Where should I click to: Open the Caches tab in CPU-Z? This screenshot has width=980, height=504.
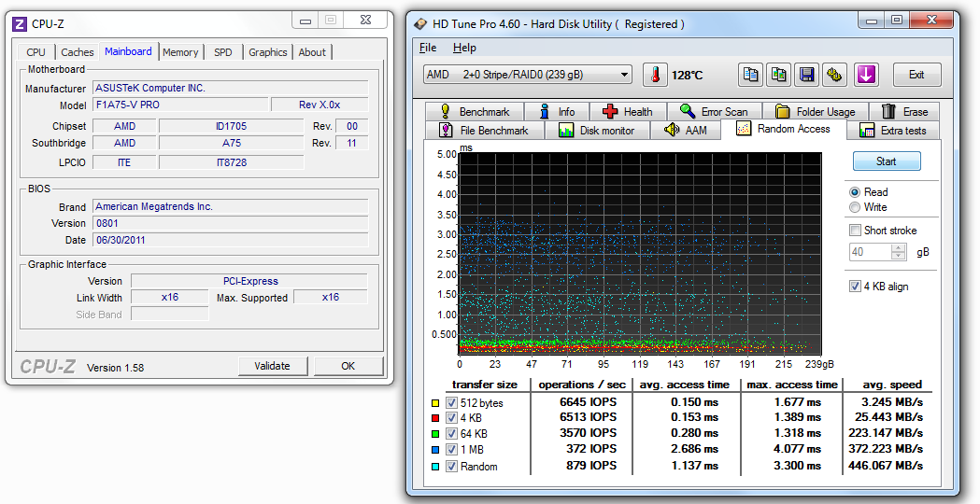[78, 52]
